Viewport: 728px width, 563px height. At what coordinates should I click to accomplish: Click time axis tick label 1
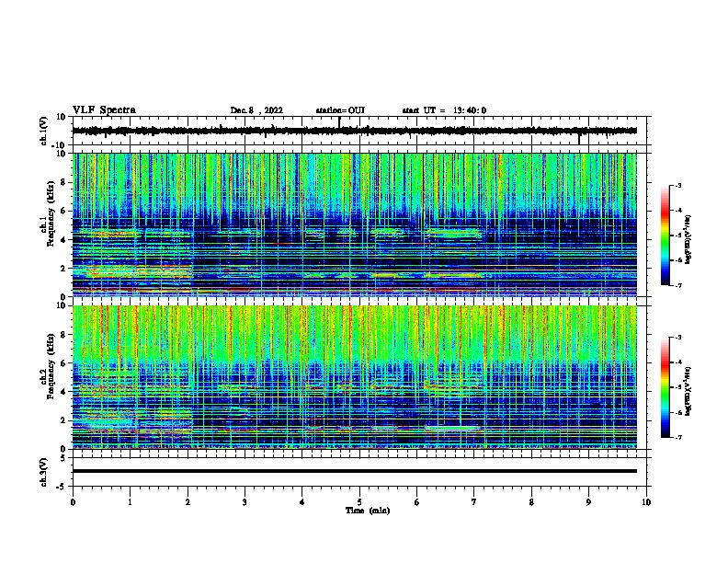130,502
